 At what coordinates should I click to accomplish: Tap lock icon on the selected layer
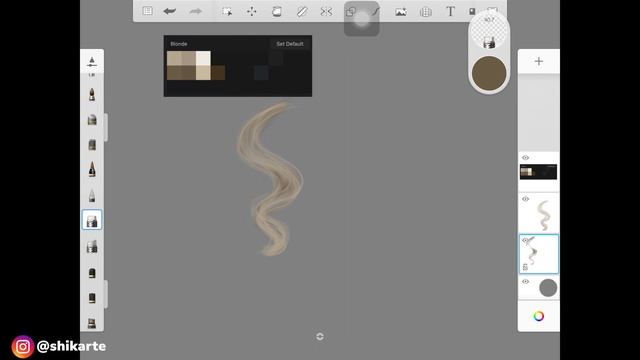pyautogui.click(x=525, y=267)
